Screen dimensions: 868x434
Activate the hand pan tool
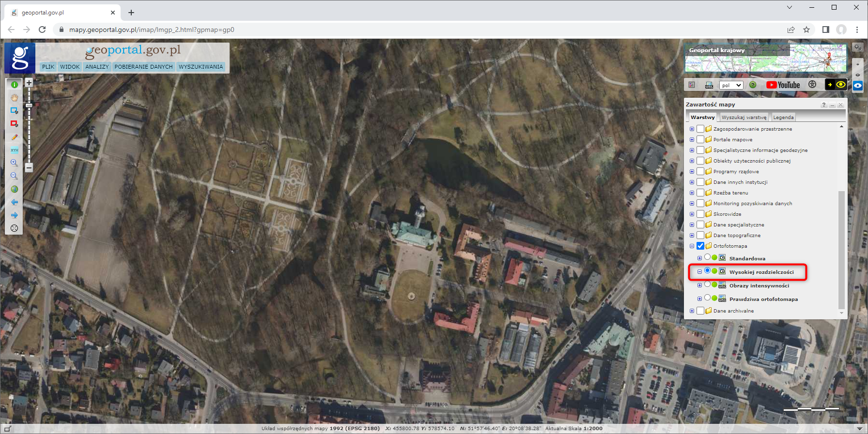pos(15,98)
